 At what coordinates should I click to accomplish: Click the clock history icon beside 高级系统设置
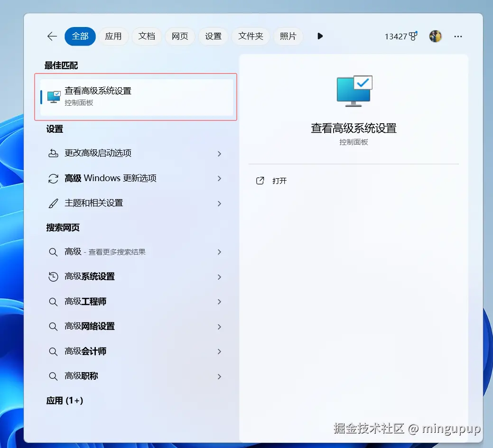(53, 276)
